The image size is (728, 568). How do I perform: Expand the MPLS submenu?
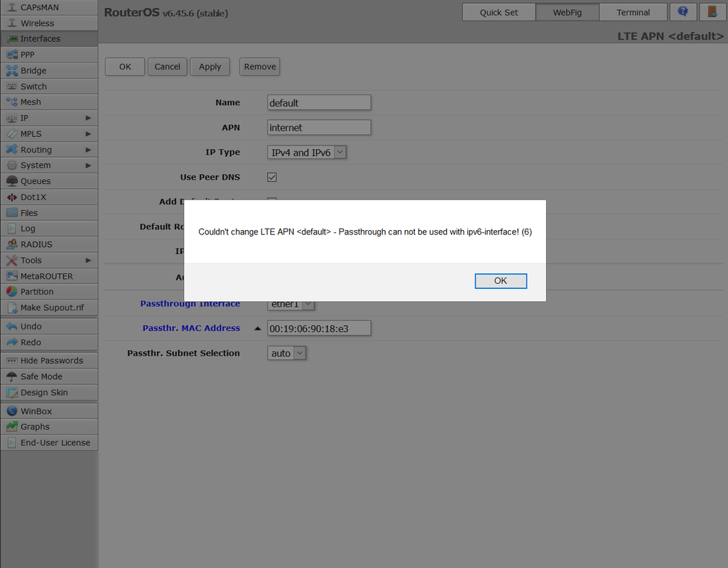click(88, 133)
